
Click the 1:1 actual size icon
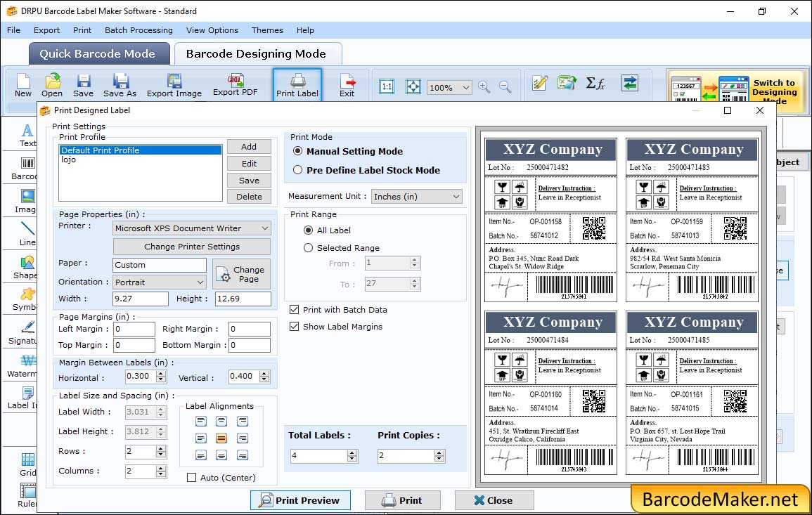click(x=387, y=86)
